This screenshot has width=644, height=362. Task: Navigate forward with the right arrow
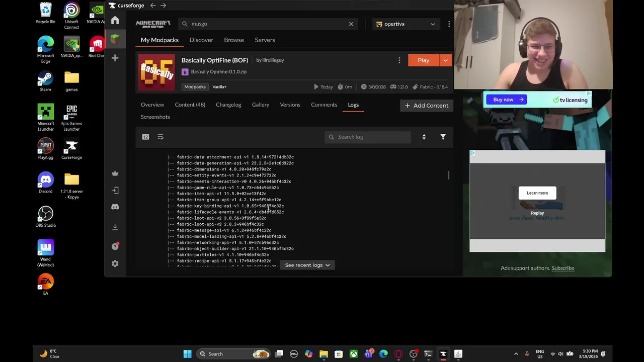click(x=163, y=6)
